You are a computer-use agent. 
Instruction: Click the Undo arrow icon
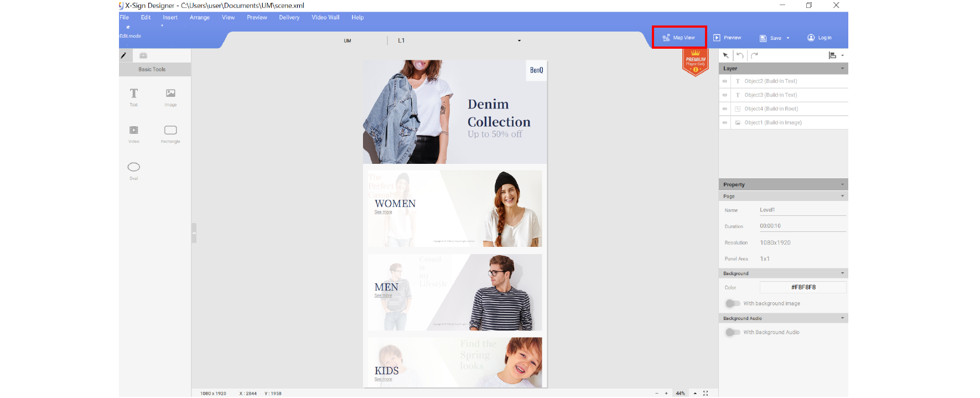740,55
